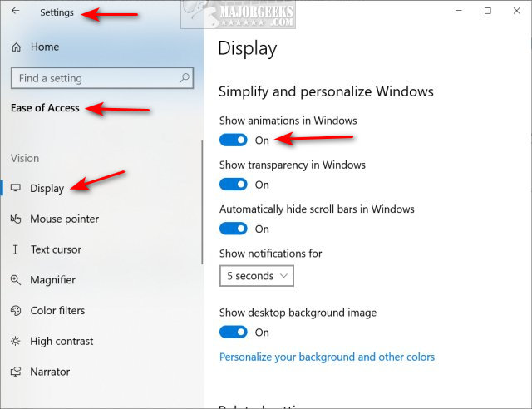532x409 pixels.
Task: Toggle Show transparency in Windows
Action: 234,185
